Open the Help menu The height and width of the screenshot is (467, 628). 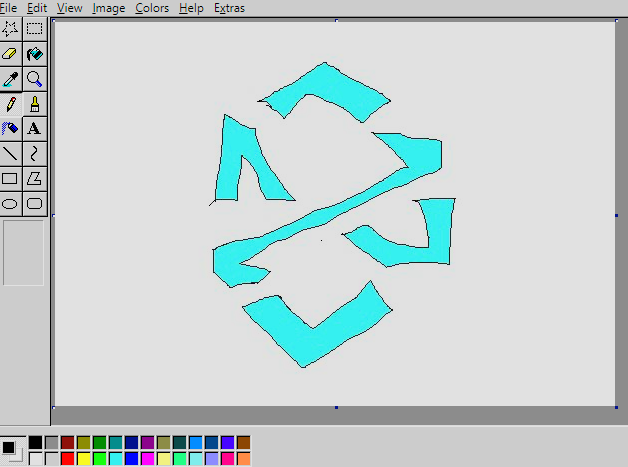[191, 8]
